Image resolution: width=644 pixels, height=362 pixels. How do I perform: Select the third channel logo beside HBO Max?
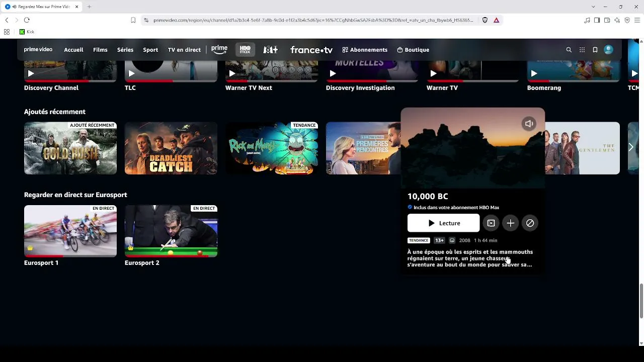point(271,50)
